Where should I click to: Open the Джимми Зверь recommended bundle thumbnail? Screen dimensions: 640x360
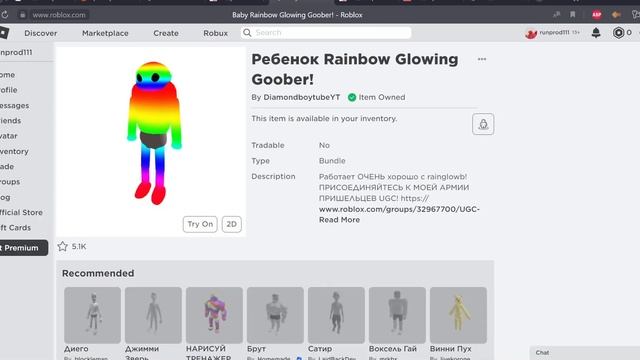click(153, 315)
